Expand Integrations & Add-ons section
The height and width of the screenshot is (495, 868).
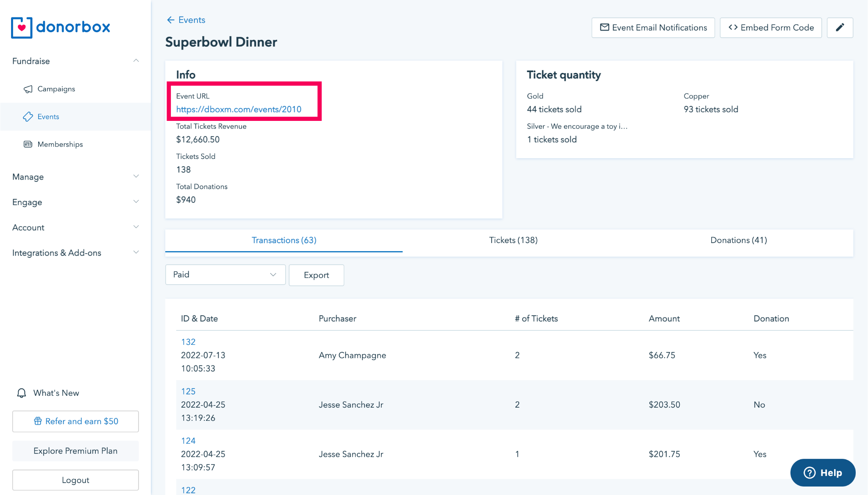pos(136,252)
